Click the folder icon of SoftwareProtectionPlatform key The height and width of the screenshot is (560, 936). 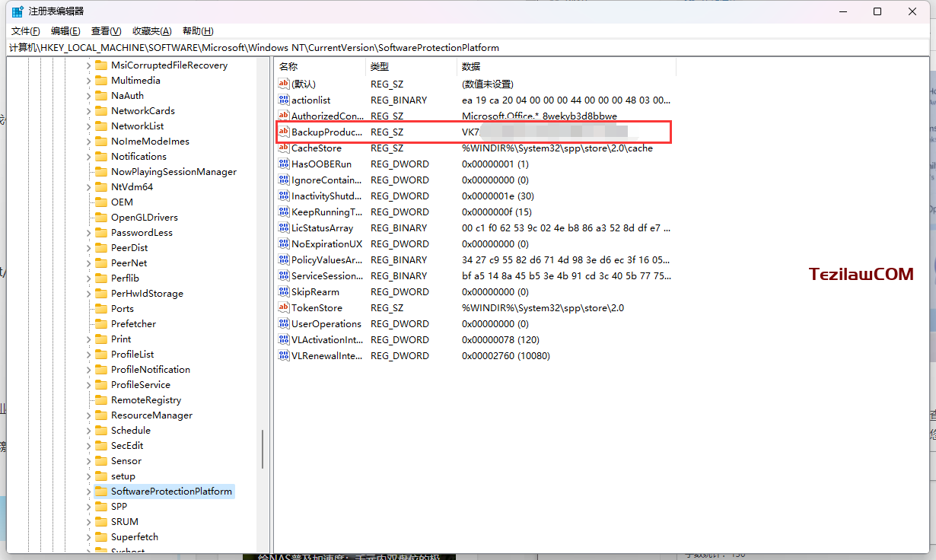100,491
